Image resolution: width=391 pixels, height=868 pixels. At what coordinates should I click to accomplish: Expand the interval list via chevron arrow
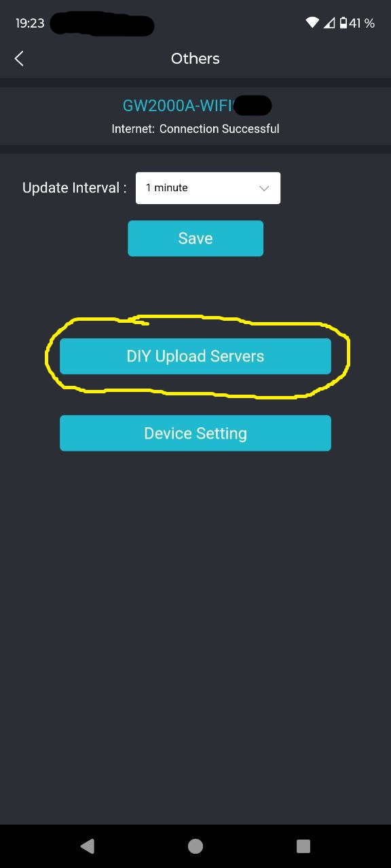(x=264, y=189)
